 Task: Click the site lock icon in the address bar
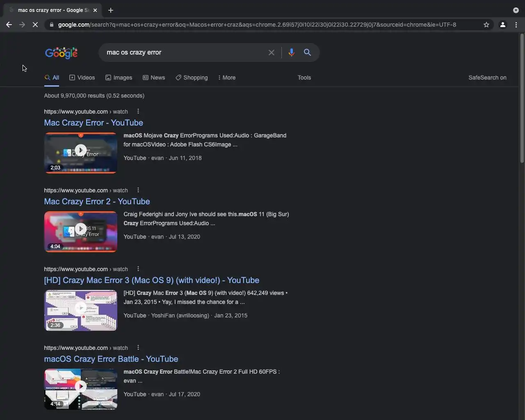pyautogui.click(x=51, y=25)
